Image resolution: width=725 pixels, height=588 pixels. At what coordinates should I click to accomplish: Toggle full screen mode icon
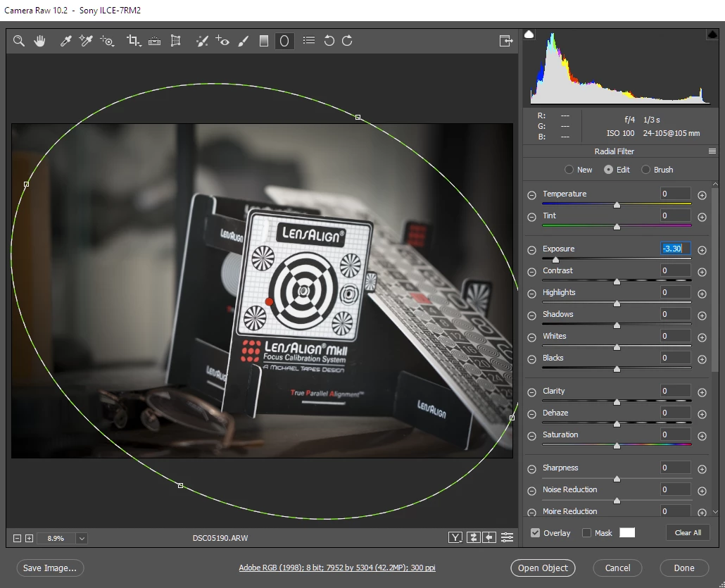pos(506,41)
